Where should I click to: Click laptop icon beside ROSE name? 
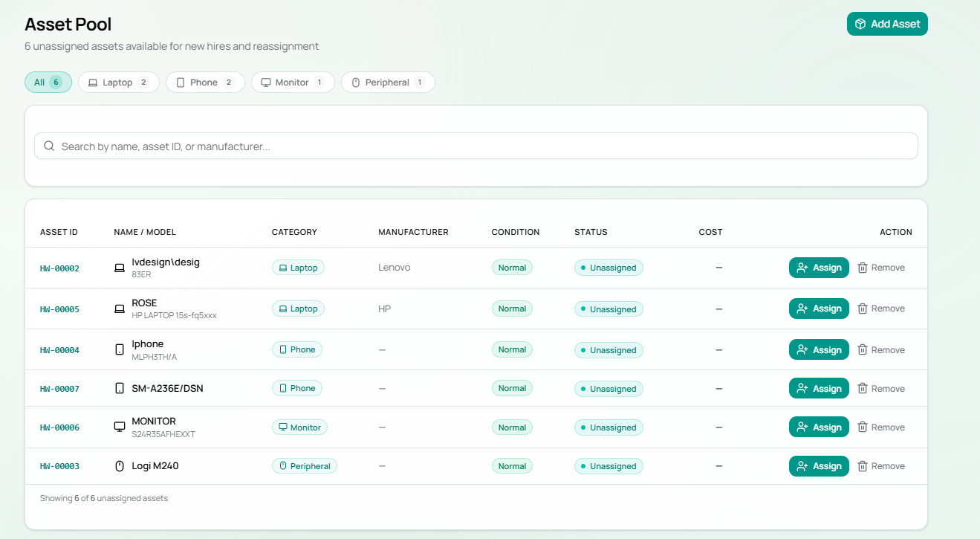pos(120,309)
